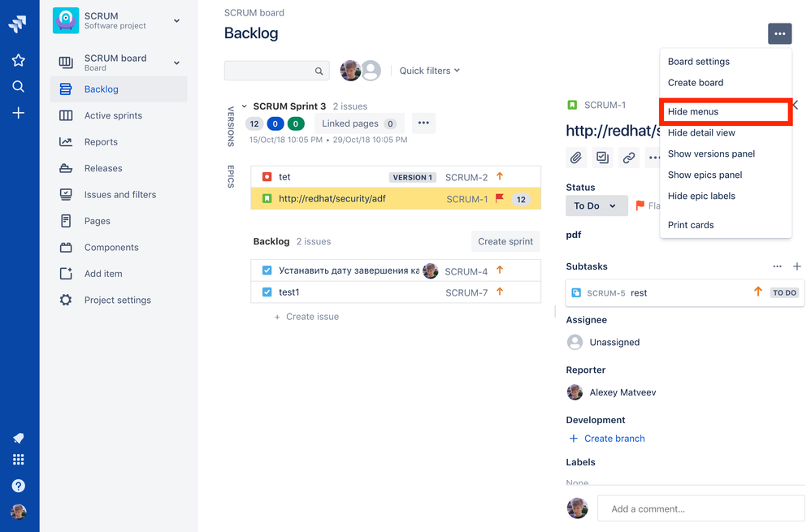Screen dimensions: 811x532
Task: Click the SCRUM project avatar icon
Action: point(66,20)
